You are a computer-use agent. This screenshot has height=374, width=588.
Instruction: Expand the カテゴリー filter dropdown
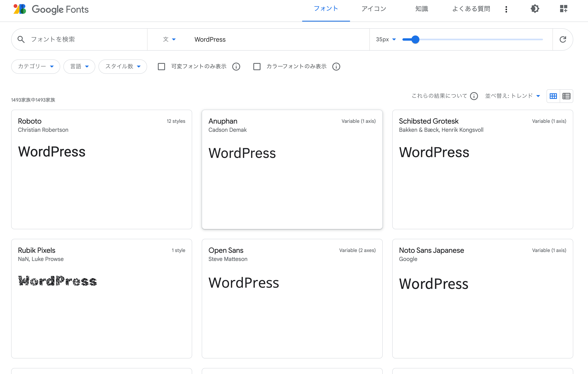coord(36,66)
